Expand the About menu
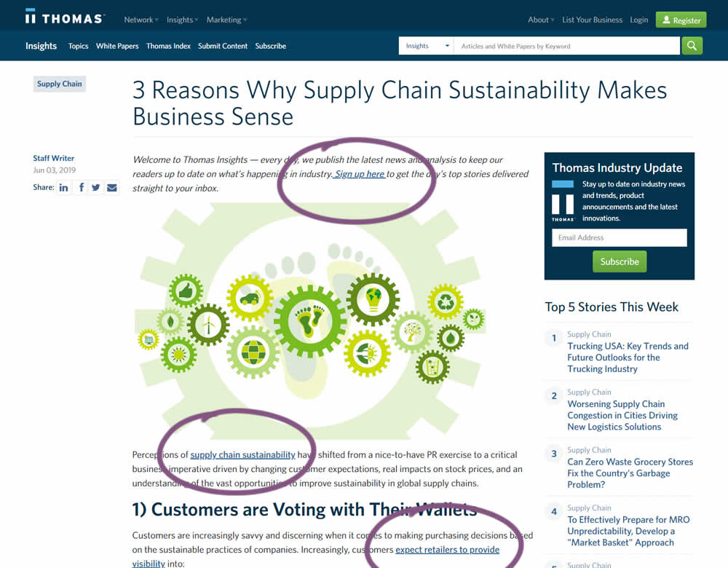Viewport: 728px width, 568px height. (541, 20)
